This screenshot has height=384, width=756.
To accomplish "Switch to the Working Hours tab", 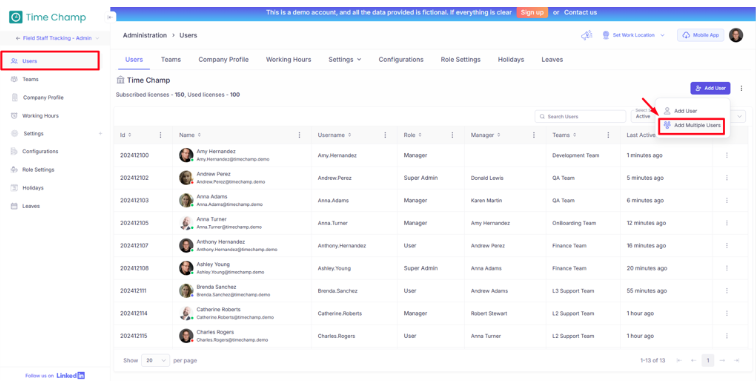I will (x=288, y=59).
